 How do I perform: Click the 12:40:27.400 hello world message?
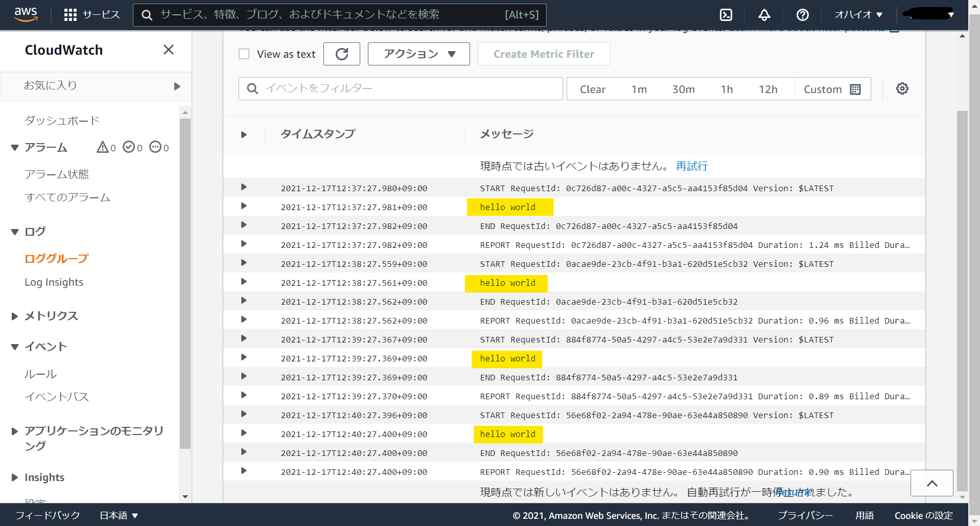point(507,434)
